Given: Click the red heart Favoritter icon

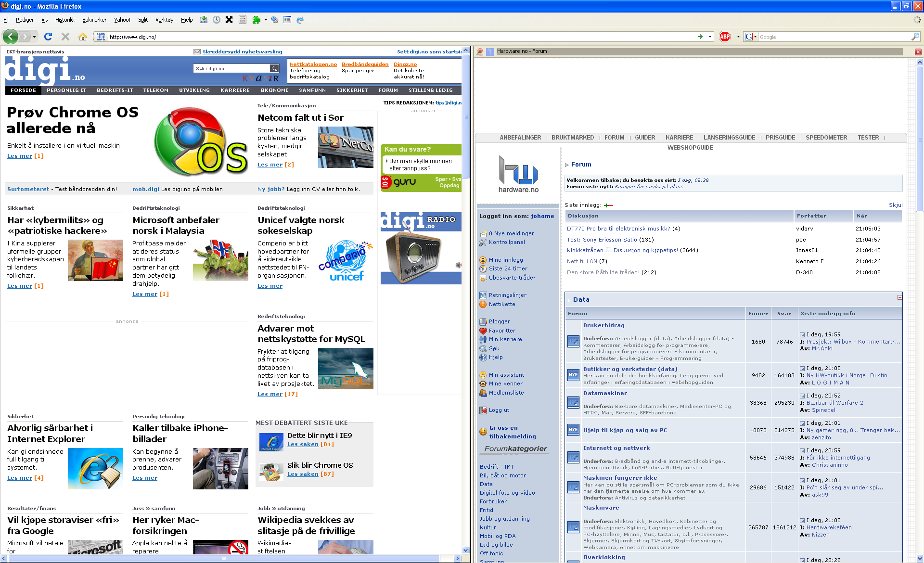Looking at the screenshot, I should pos(483,331).
